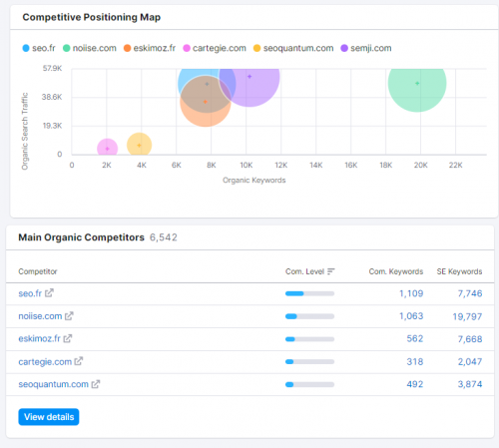Click the seo.fr competition level bar

pyautogui.click(x=309, y=293)
